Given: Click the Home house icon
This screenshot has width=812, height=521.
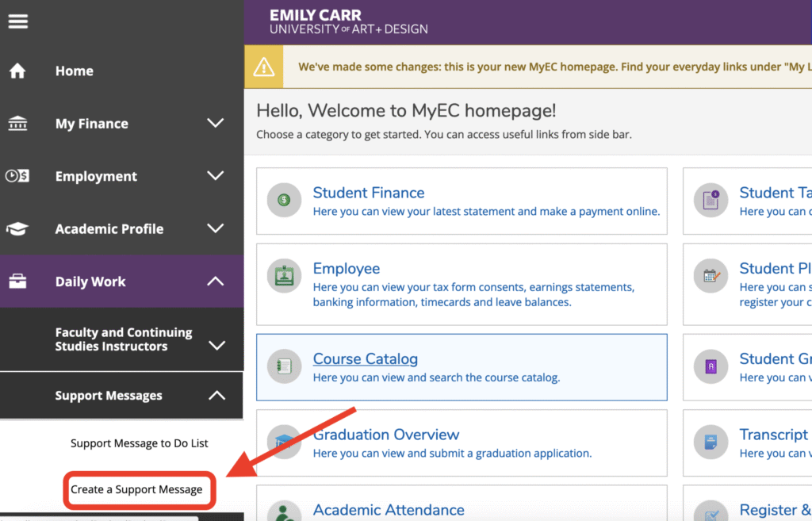Looking at the screenshot, I should point(17,71).
